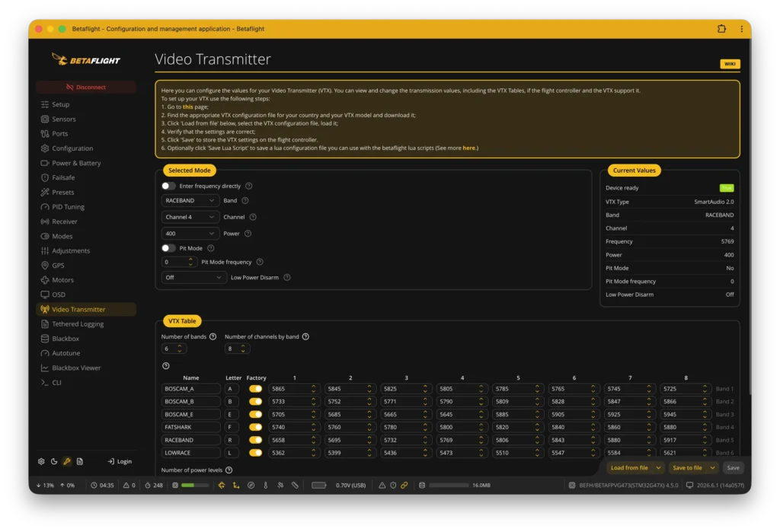Viewport: 780px width, 532px height.
Task: Expand Save to file arrow menu
Action: point(712,468)
